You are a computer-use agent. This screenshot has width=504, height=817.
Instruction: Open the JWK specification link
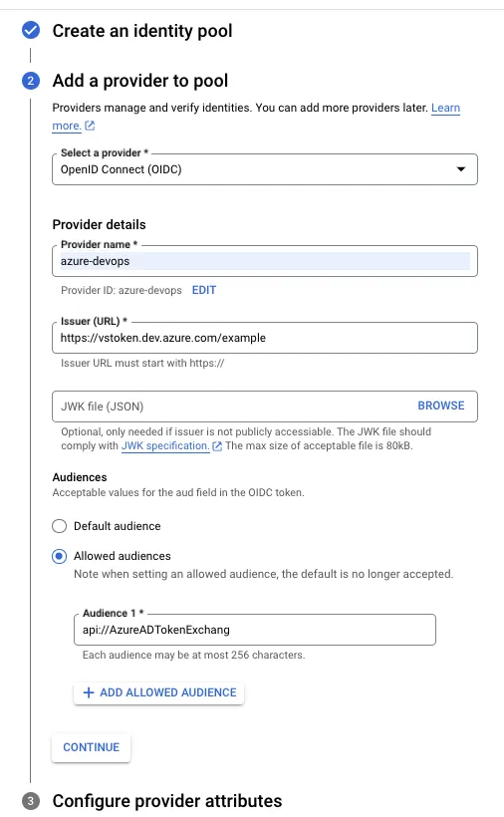coord(164,446)
